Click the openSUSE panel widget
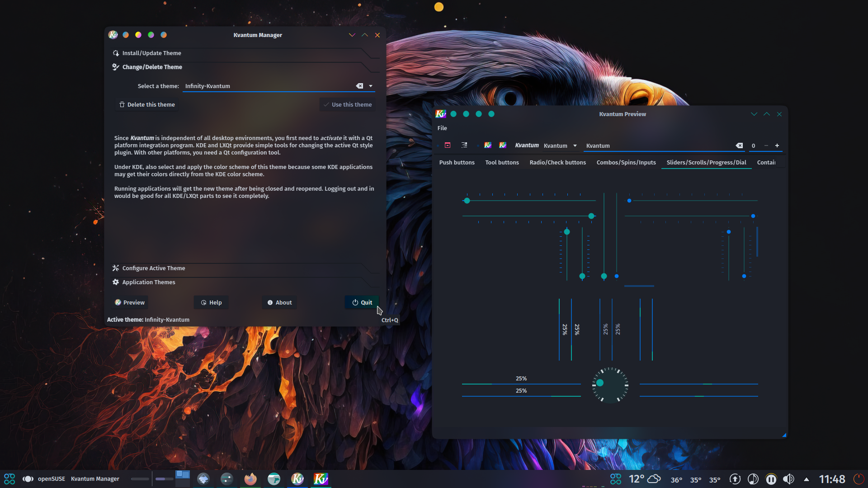 tap(44, 479)
